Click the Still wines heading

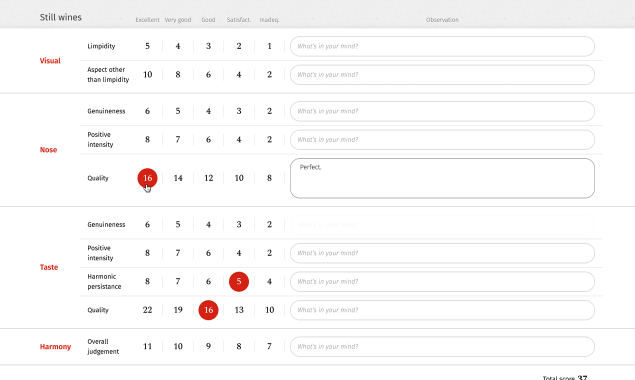click(60, 17)
